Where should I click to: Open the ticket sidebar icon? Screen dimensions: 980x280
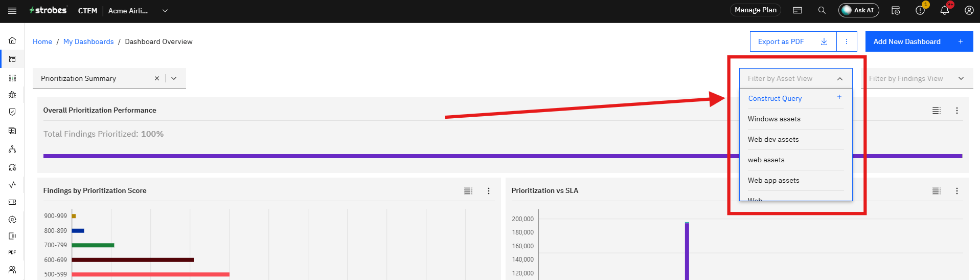point(12,202)
